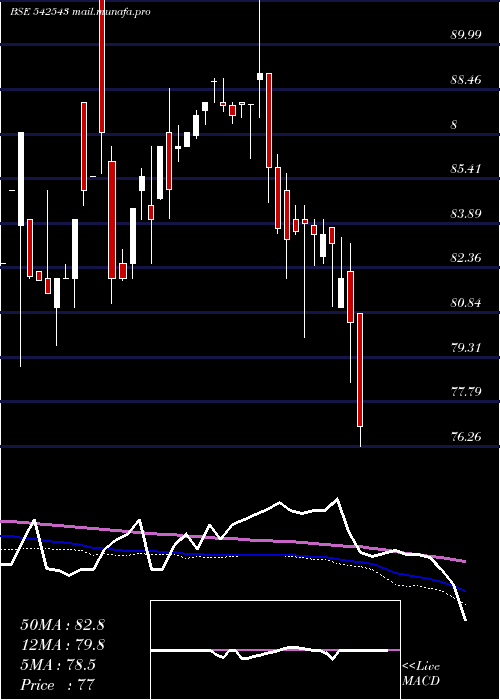The height and width of the screenshot is (700, 500).
Task: Click the 83.89 price axis label
Action: tap(466, 213)
